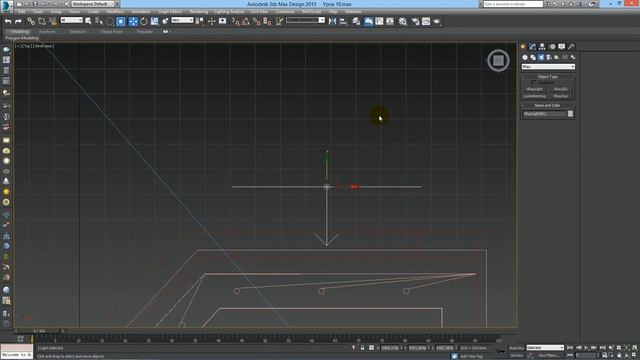
Task: Toggle the AutoGrid checkbox
Action: pyautogui.click(x=534, y=82)
